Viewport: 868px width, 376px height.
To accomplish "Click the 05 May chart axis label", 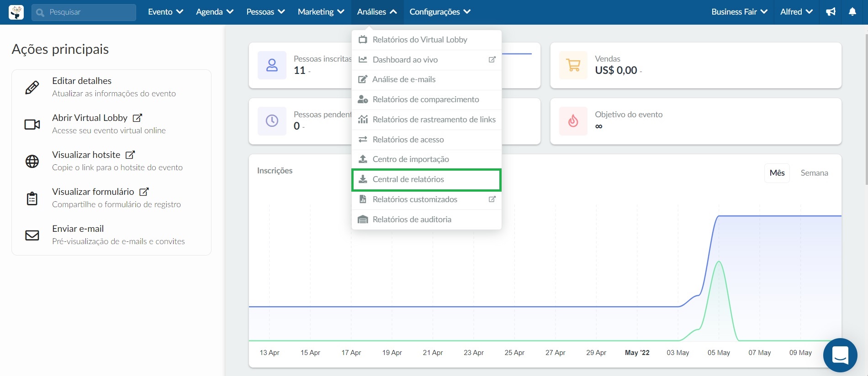I will pos(719,353).
